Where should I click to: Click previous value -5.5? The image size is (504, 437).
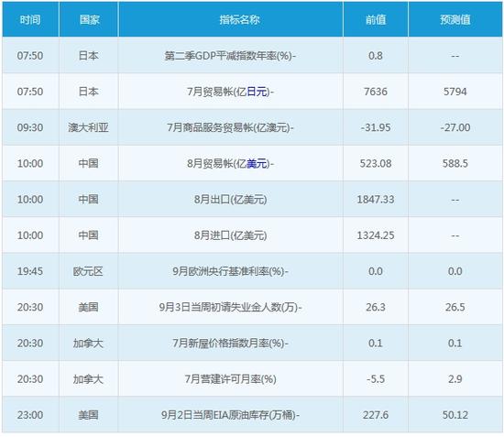coord(376,379)
